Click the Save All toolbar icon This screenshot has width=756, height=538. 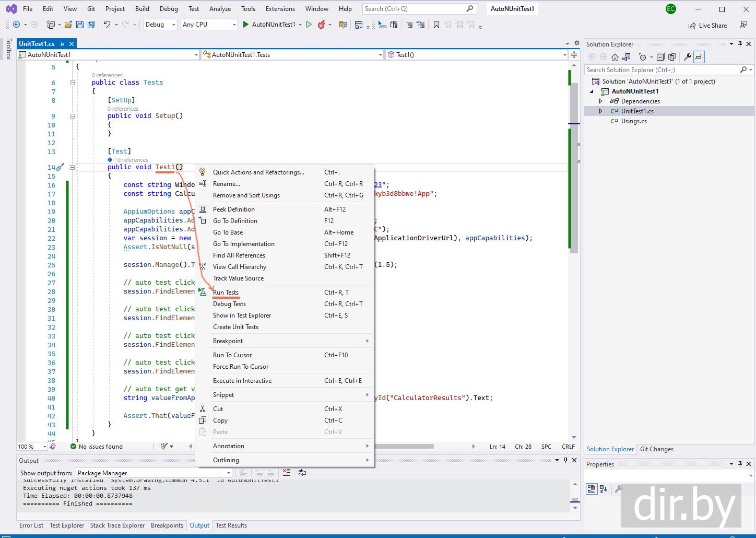[91, 25]
